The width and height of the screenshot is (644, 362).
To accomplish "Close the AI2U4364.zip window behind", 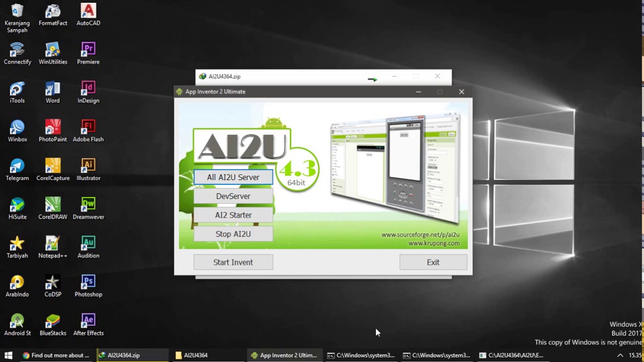I will point(437,76).
